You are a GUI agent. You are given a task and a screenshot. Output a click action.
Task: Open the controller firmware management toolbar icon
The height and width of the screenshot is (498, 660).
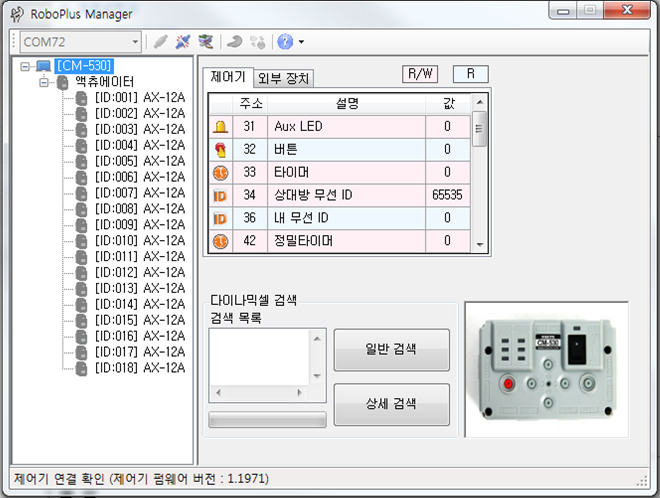(206, 42)
